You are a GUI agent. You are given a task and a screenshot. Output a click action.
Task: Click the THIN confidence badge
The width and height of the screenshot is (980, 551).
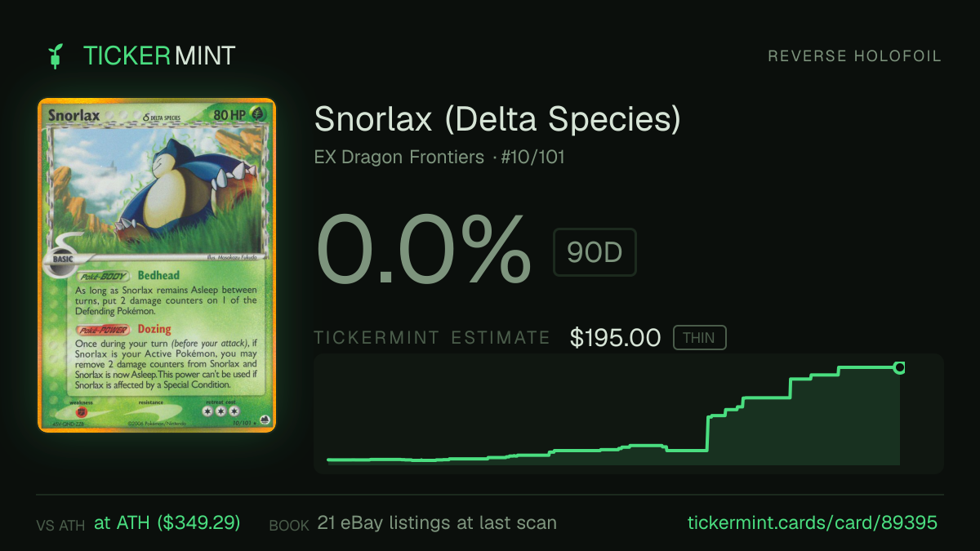(x=699, y=338)
